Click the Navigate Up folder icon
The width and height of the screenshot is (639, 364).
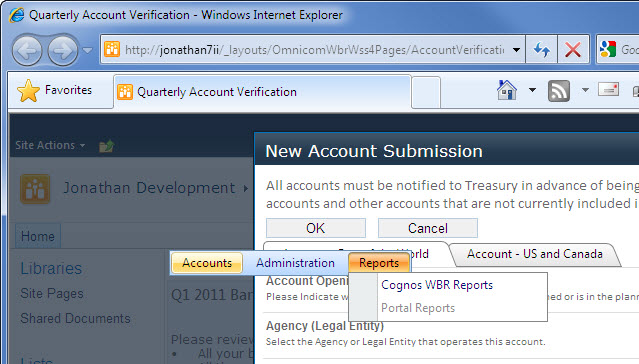tap(107, 146)
